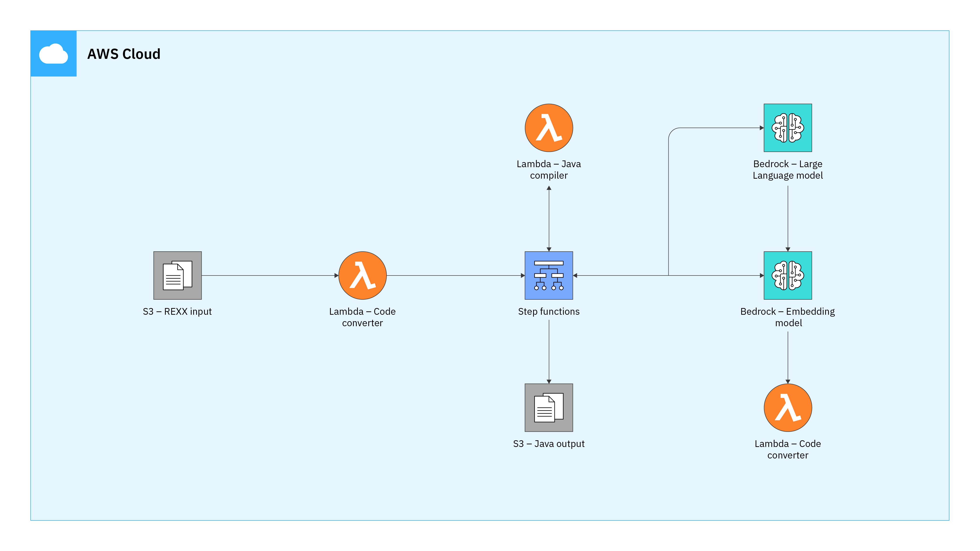Click the "Bedrock – Embedding model" label
This screenshot has height=551, width=980.
pyautogui.click(x=788, y=317)
